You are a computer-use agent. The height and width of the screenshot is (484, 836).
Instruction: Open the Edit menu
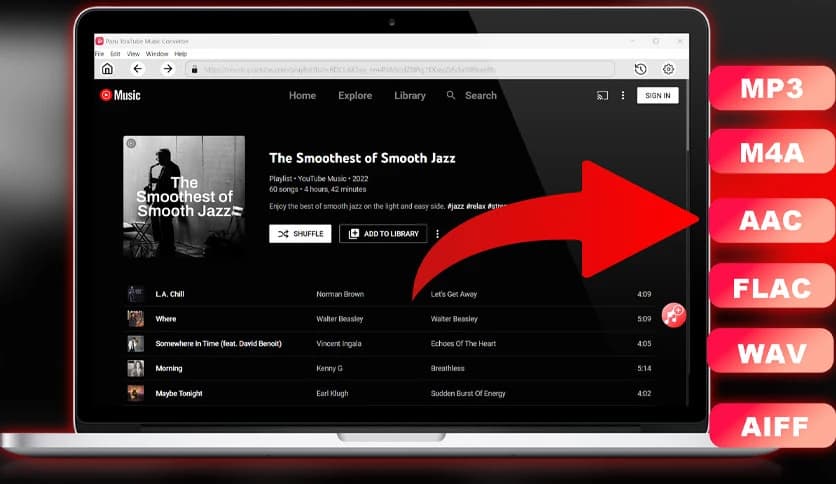(x=115, y=54)
